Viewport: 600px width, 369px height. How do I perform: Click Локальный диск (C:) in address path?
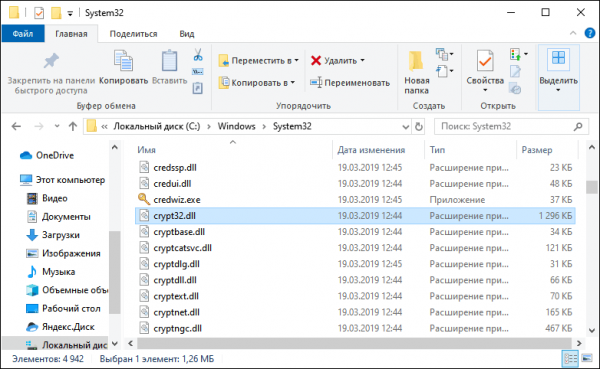[x=157, y=126]
